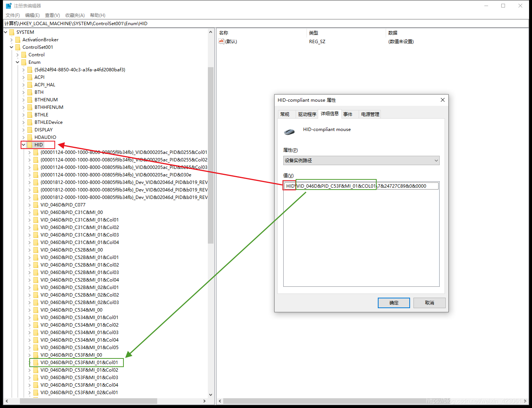Switch to the 驱动程序 tab
Screen dimensions: 532x408
tap(307, 114)
